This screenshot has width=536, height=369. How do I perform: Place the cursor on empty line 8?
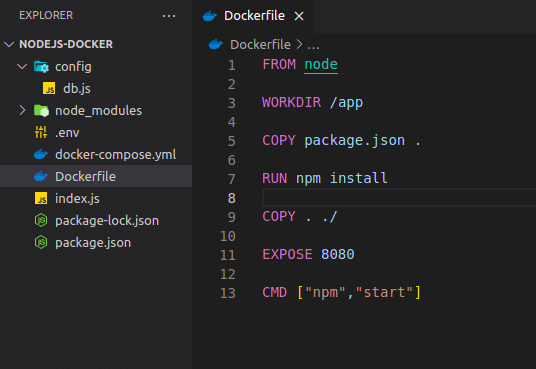tap(399, 198)
